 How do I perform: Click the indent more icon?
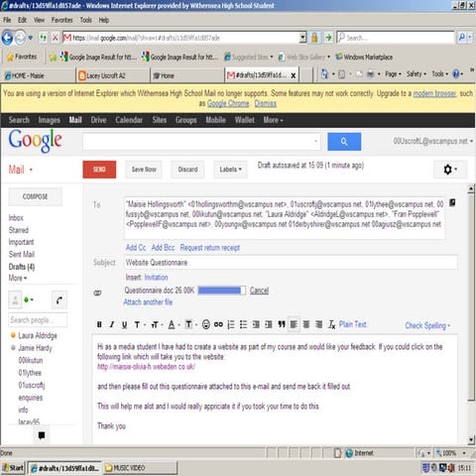(269, 324)
